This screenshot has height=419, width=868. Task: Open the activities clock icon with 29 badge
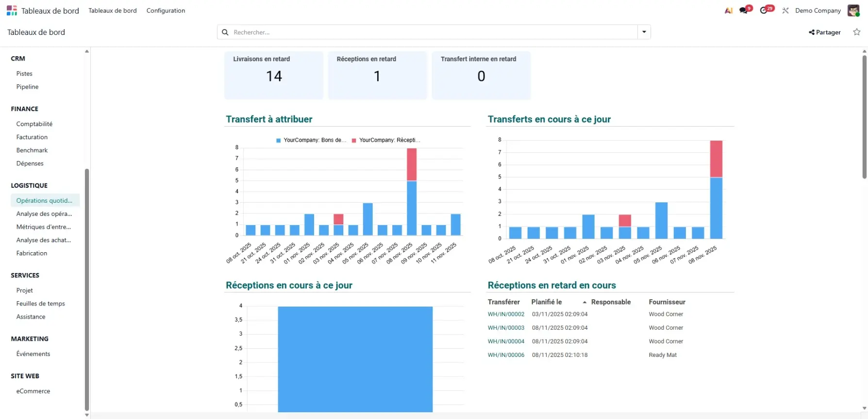[x=764, y=11]
